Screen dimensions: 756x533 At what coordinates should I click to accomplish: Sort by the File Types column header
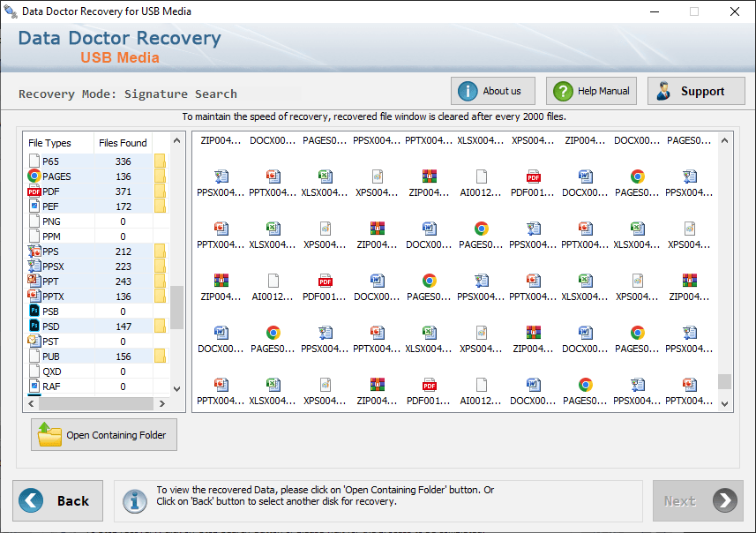58,143
